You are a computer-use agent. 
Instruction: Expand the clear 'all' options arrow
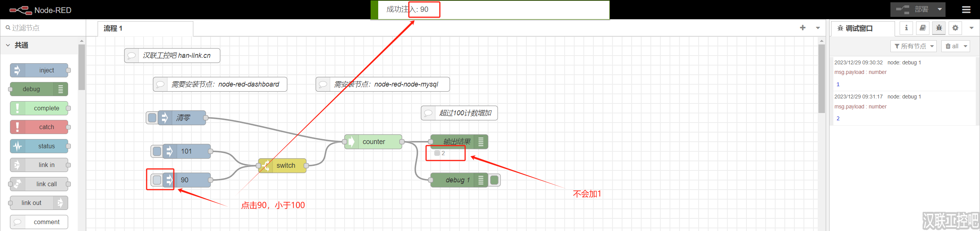point(965,46)
